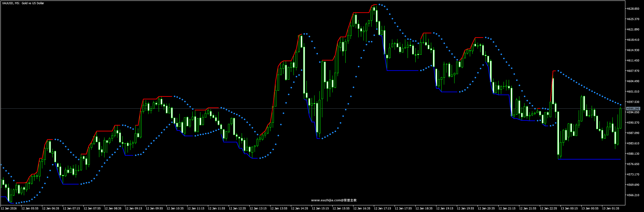Click time axis label 13 Jan 00:55

point(590,208)
